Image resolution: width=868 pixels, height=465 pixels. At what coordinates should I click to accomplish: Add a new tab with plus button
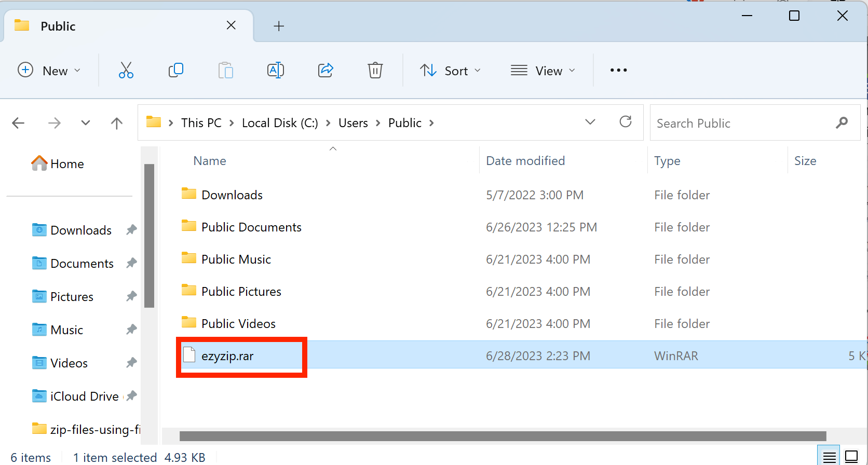(279, 26)
